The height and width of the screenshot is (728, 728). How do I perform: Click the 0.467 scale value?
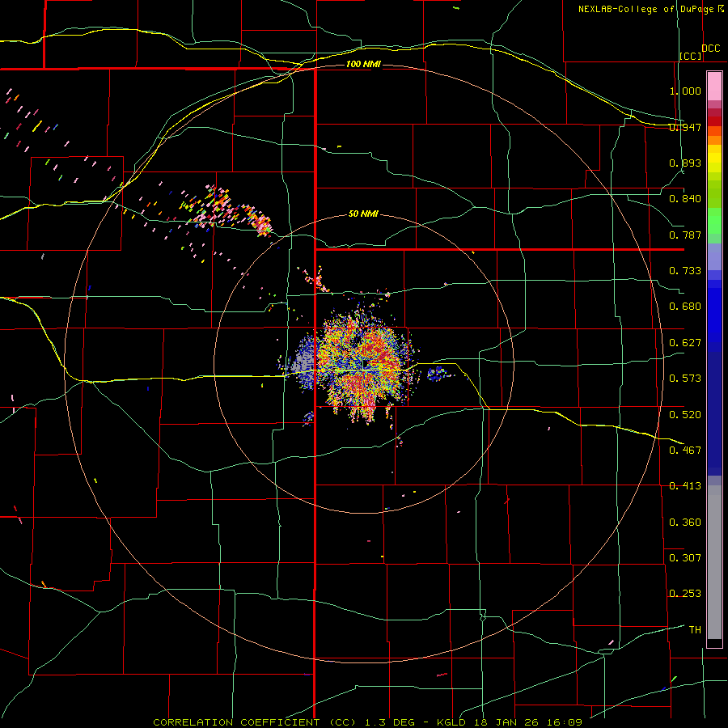[x=685, y=451]
